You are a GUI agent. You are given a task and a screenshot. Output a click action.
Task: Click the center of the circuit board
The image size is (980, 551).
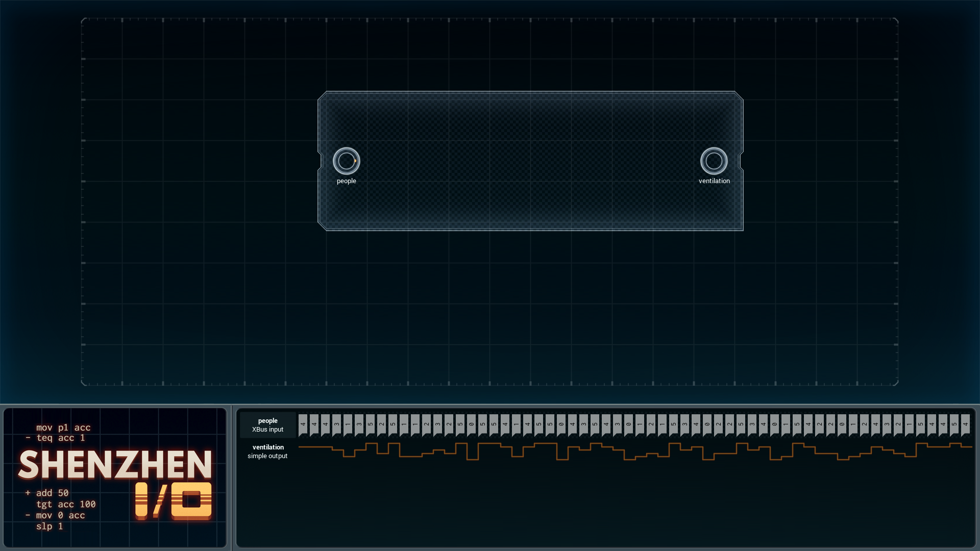[530, 161]
